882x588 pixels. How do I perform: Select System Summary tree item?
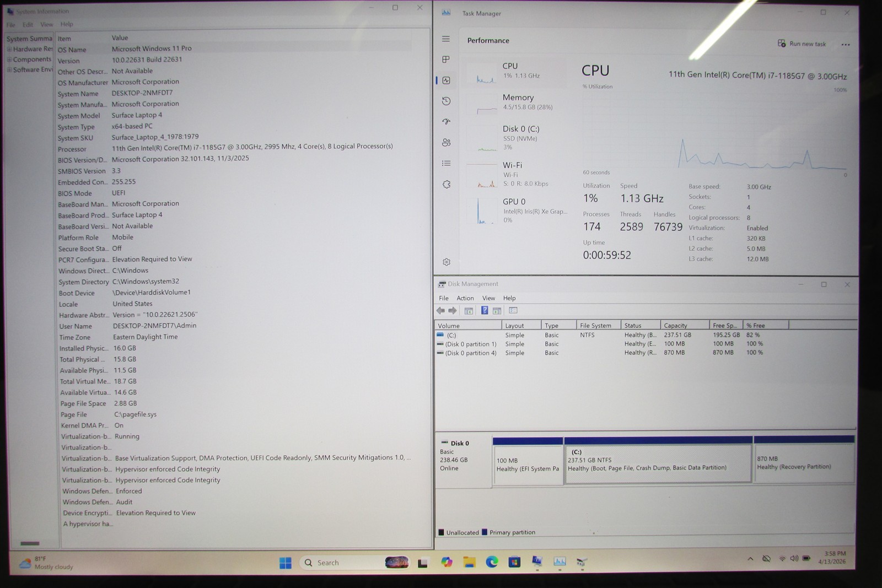[x=29, y=39]
